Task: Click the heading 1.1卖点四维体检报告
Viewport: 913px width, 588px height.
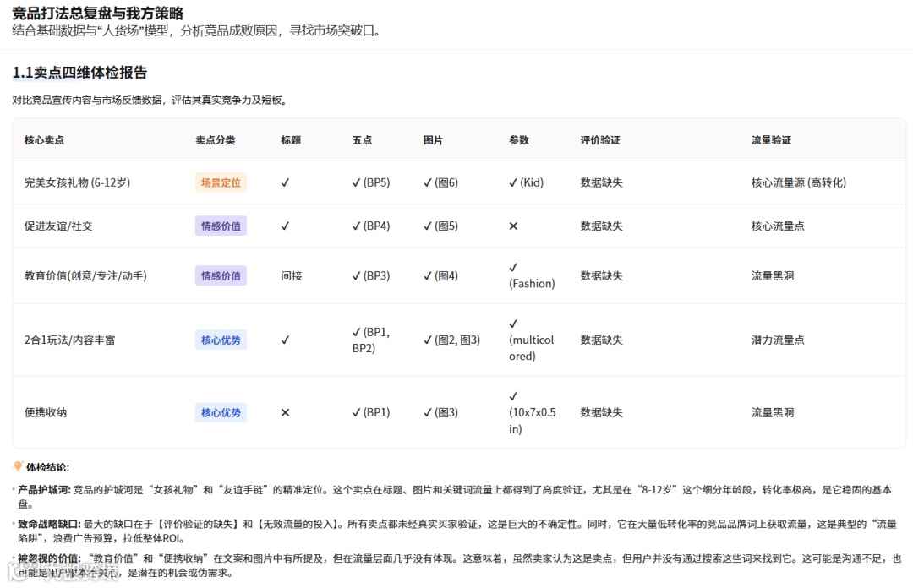Action: 79,73
